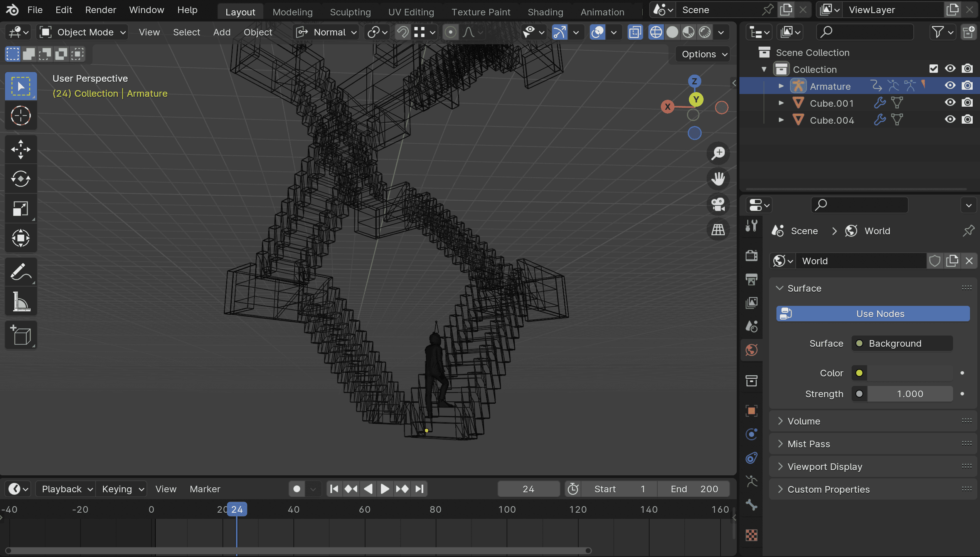Expand the Volume panel

pyautogui.click(x=804, y=421)
